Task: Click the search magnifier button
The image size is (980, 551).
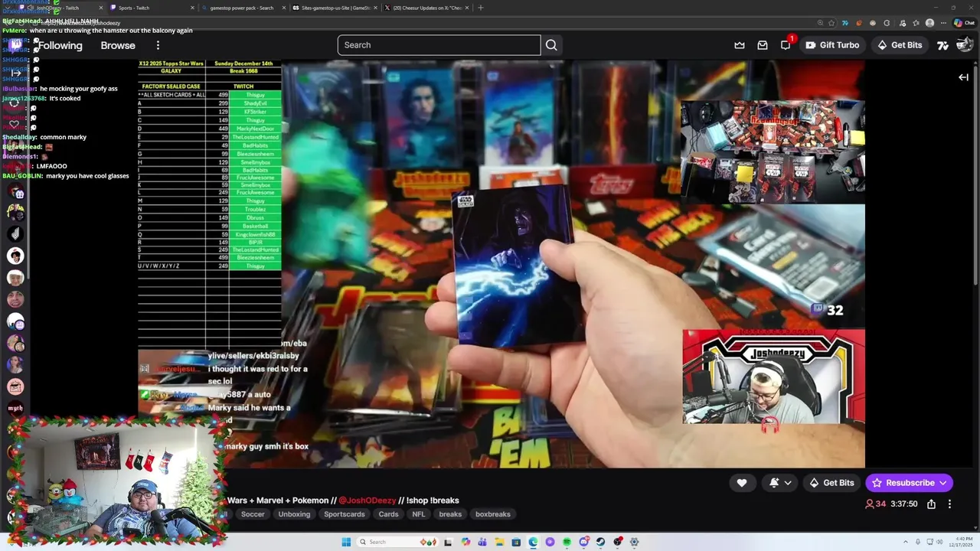Action: 551,45
